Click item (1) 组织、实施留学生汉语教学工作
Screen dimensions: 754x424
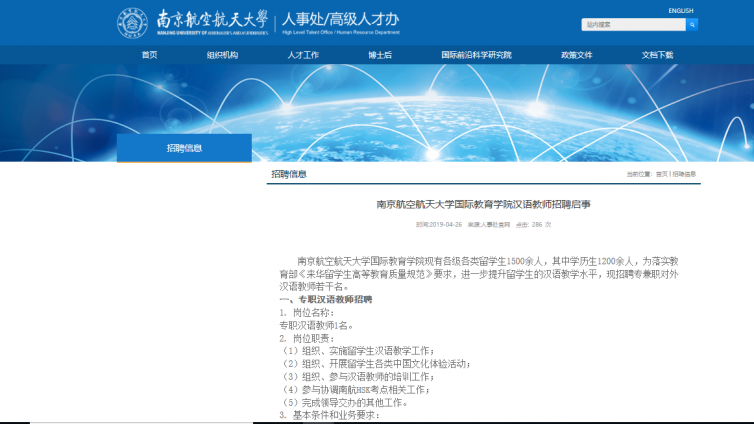[x=358, y=351]
